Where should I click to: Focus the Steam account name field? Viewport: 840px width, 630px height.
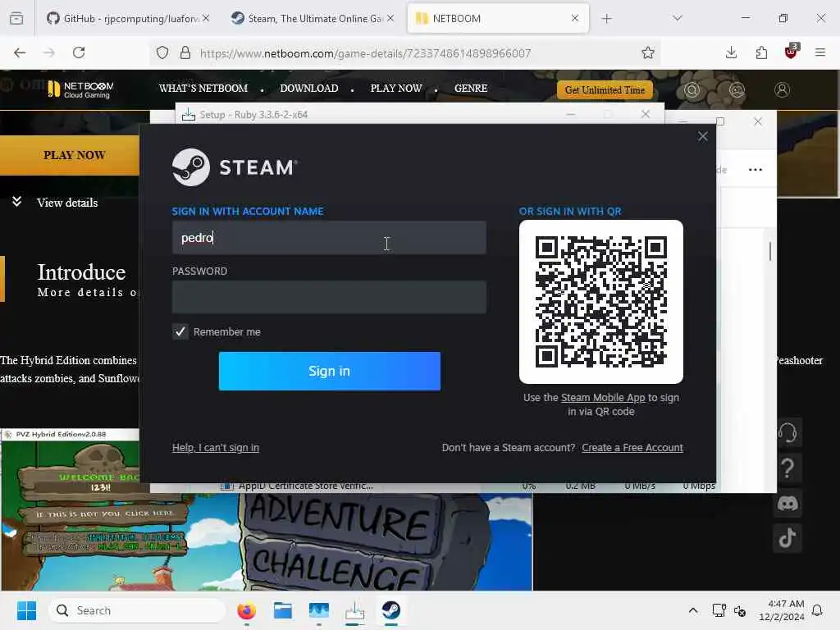click(x=329, y=237)
